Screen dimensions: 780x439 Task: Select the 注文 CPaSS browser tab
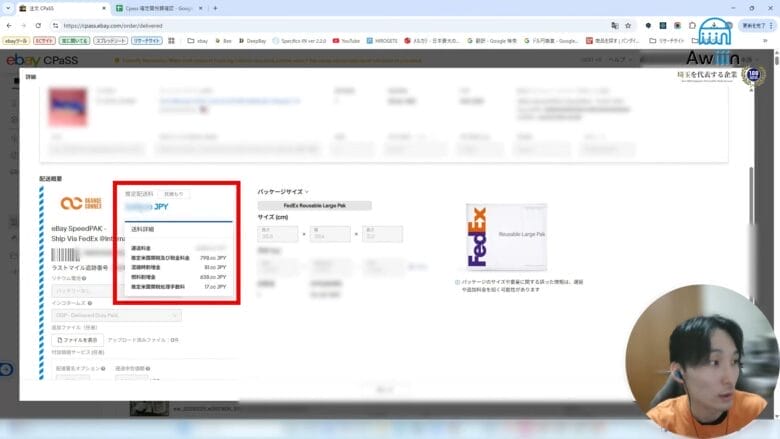click(55, 8)
